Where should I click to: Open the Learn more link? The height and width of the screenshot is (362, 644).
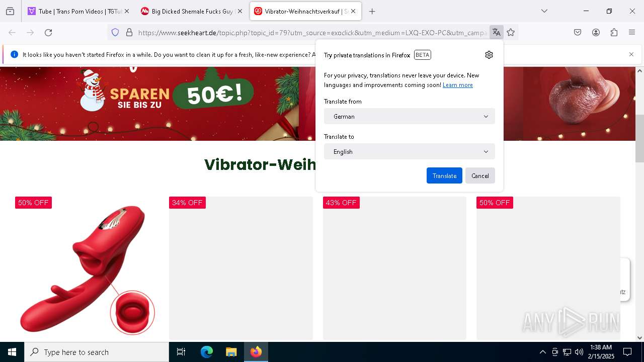[458, 85]
